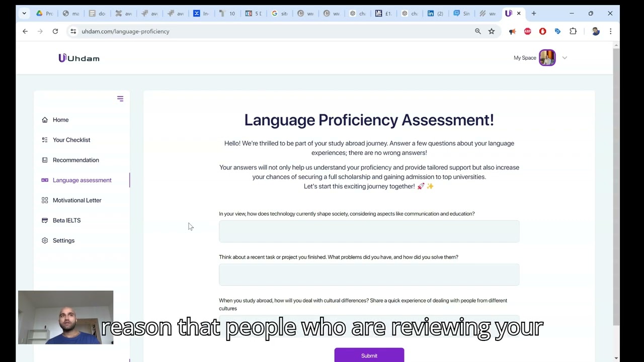Open site information icon in address bar
Image resolution: width=644 pixels, height=362 pixels.
pyautogui.click(x=73, y=31)
